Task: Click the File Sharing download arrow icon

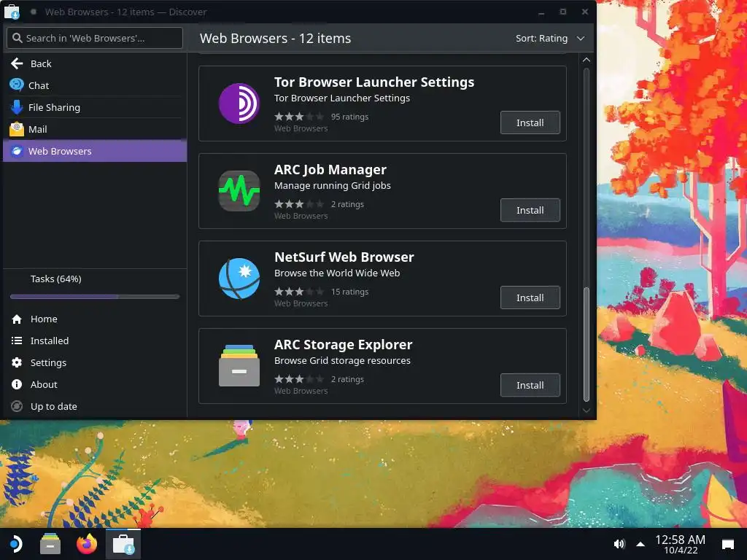Action: pyautogui.click(x=17, y=107)
